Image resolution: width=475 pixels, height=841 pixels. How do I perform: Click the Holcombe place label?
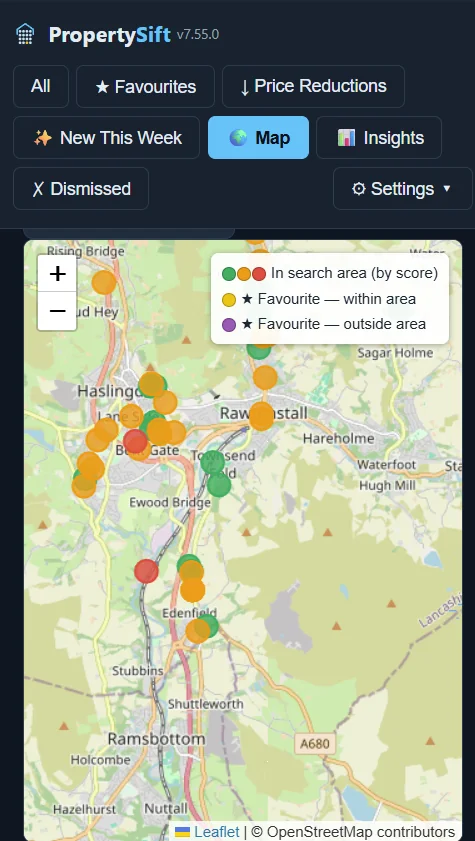(x=100, y=759)
